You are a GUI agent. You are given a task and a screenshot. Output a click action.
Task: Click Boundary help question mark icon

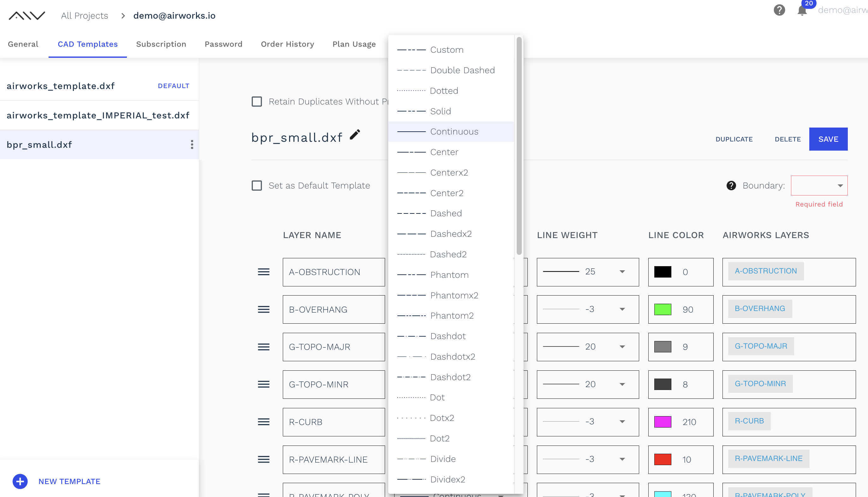point(731,185)
